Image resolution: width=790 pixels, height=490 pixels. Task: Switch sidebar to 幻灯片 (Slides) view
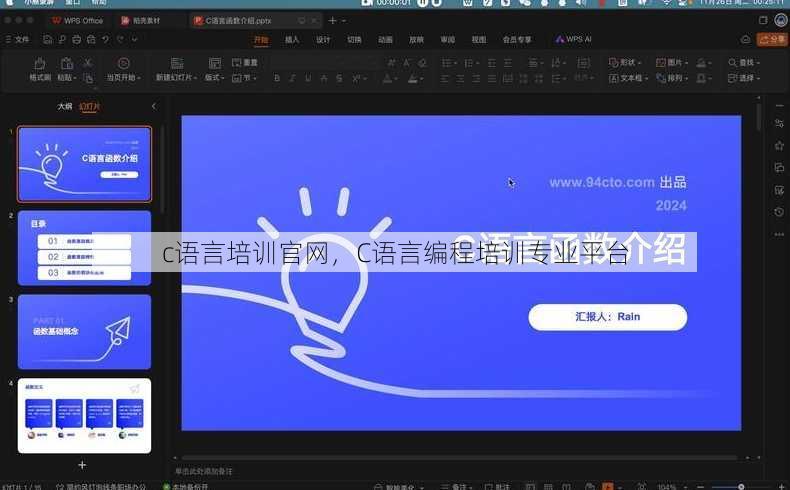coord(89,106)
